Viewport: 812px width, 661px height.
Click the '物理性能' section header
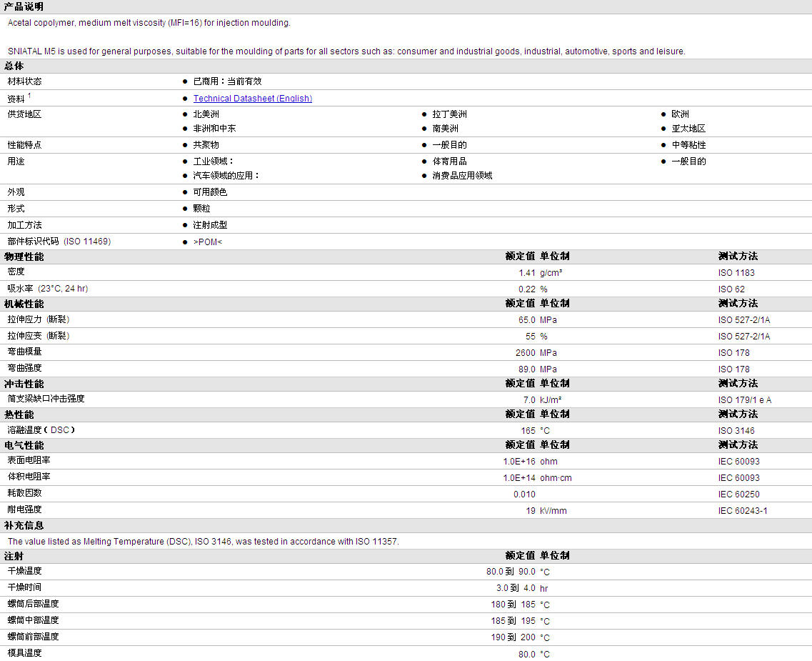[x=24, y=257]
